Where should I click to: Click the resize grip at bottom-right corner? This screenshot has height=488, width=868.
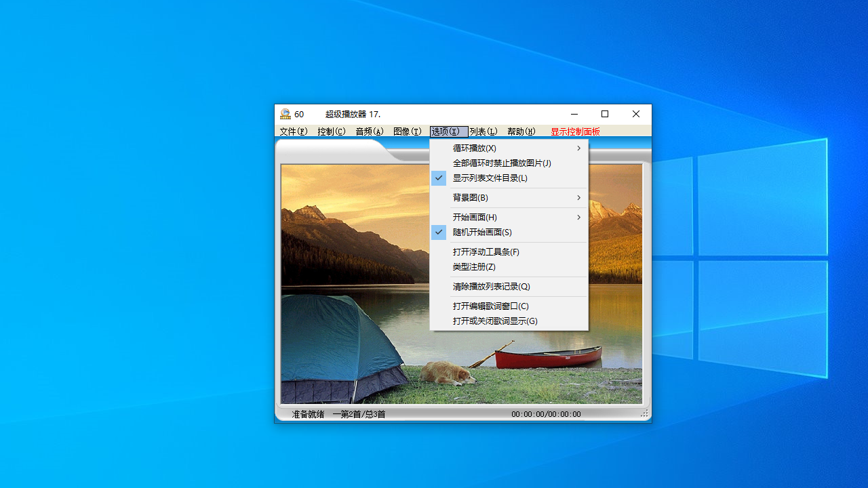pos(644,413)
